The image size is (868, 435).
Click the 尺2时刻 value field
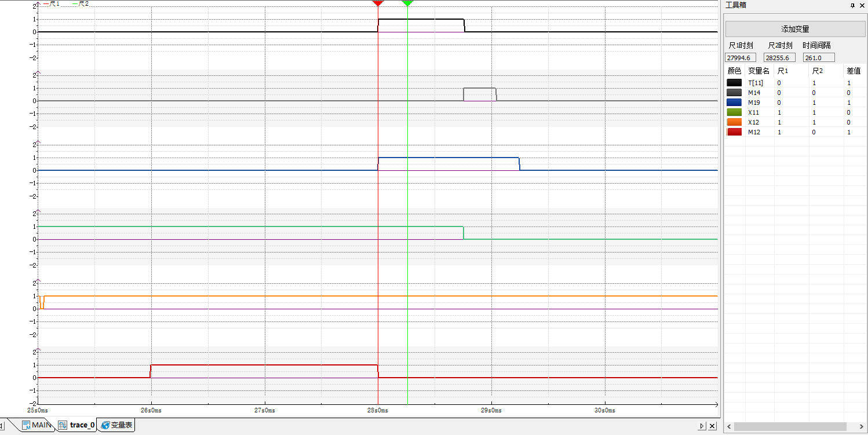point(779,57)
